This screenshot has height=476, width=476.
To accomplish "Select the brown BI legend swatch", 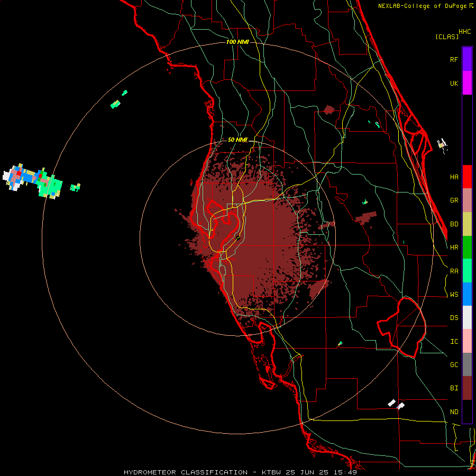I will click(467, 388).
